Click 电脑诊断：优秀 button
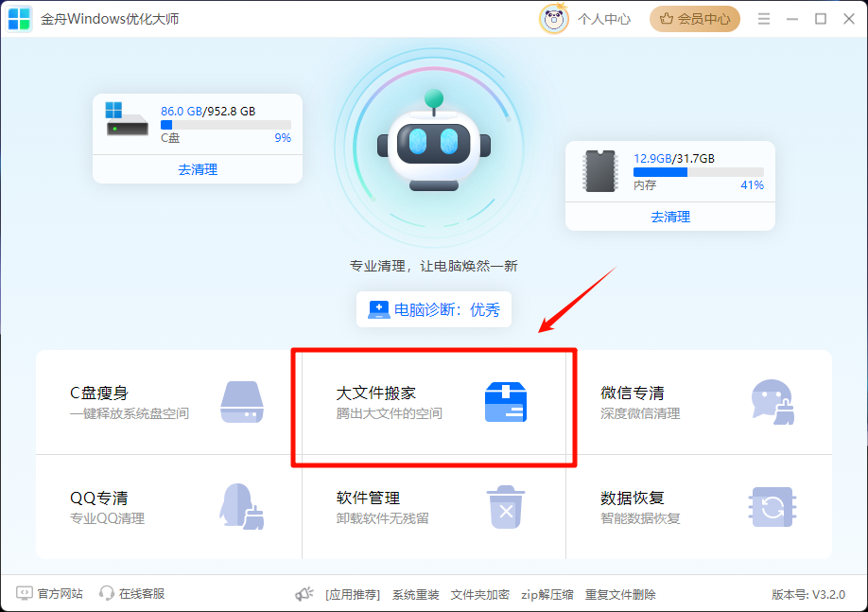 pos(434,309)
